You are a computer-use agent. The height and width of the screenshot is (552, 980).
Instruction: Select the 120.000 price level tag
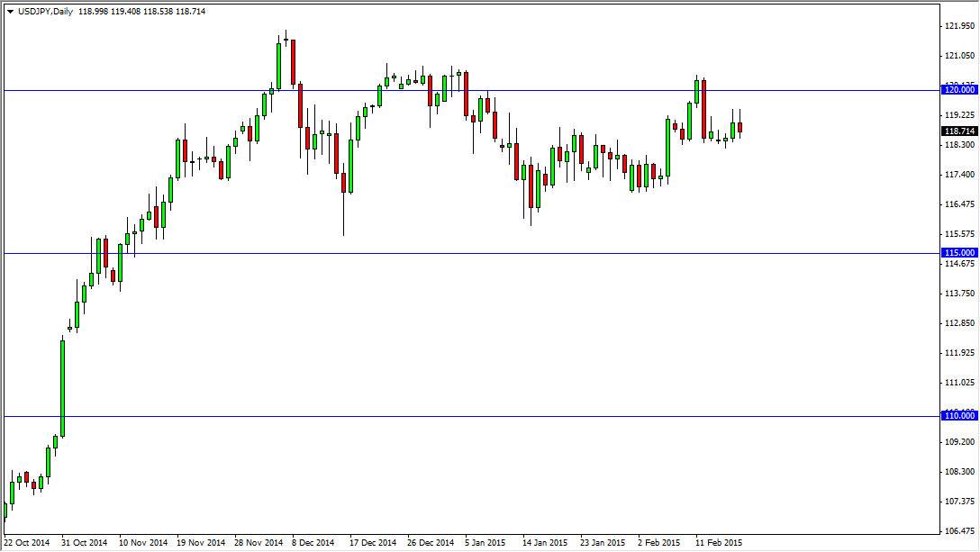point(957,89)
